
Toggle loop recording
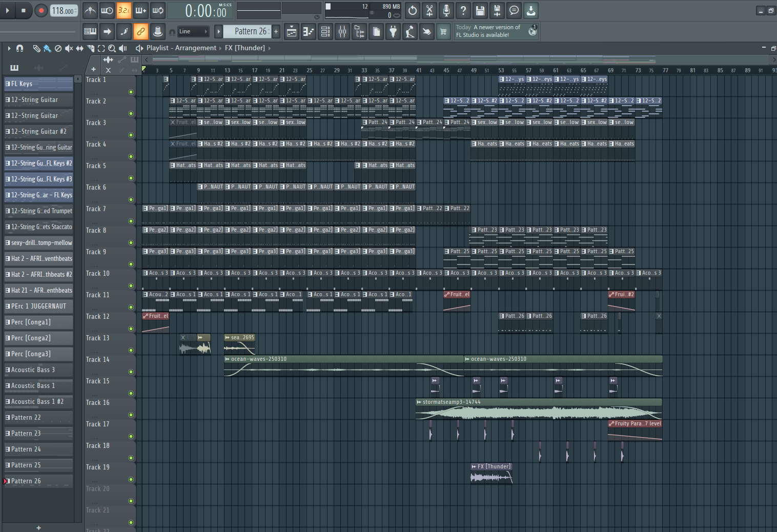[158, 10]
